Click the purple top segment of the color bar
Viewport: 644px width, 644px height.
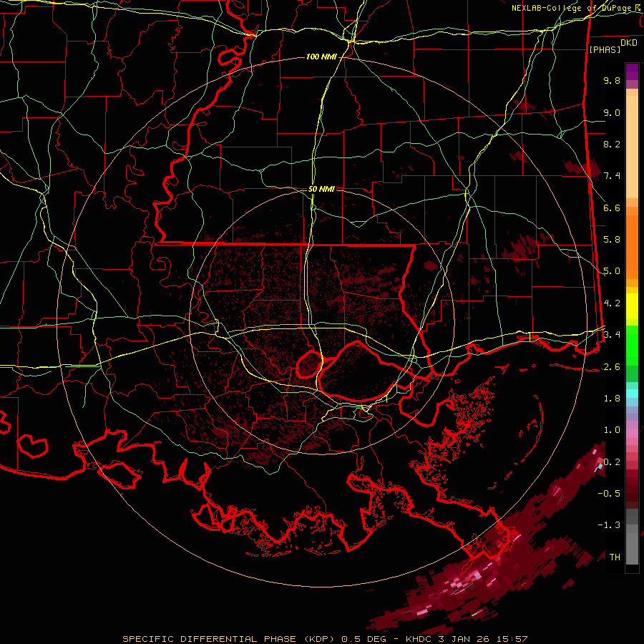(x=632, y=72)
